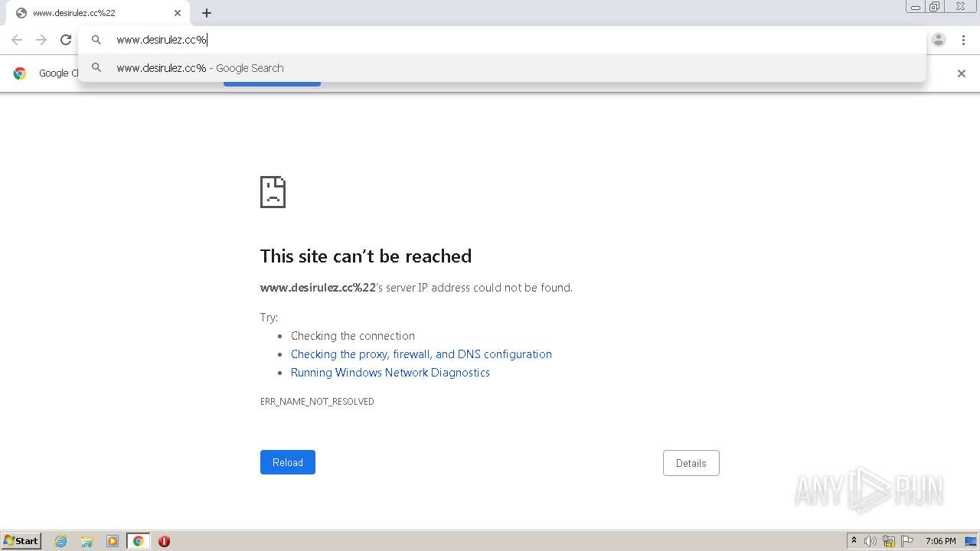Launch Internet Explorer from taskbar
980x551 pixels.
tap(61, 541)
